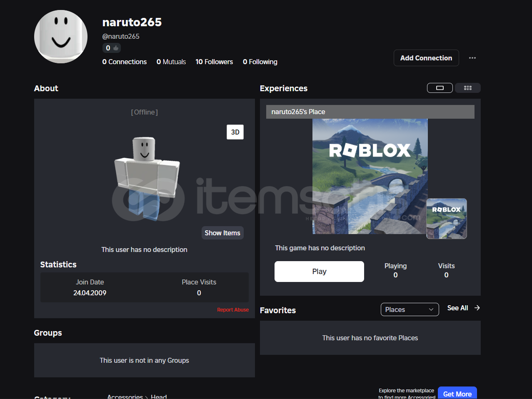
Task: Open the 10 Followers list
Action: pos(214,62)
